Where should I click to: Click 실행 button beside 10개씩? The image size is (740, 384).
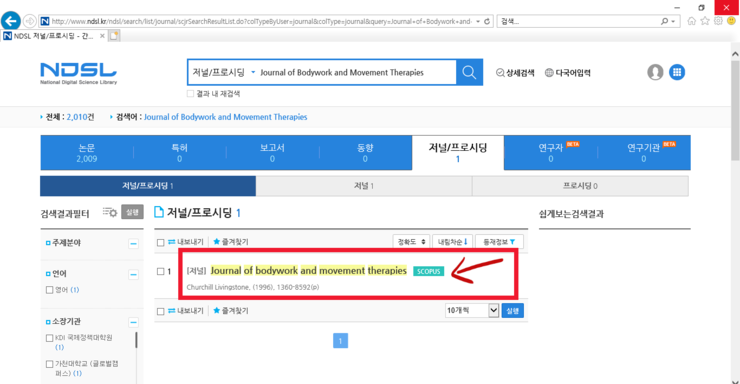513,310
